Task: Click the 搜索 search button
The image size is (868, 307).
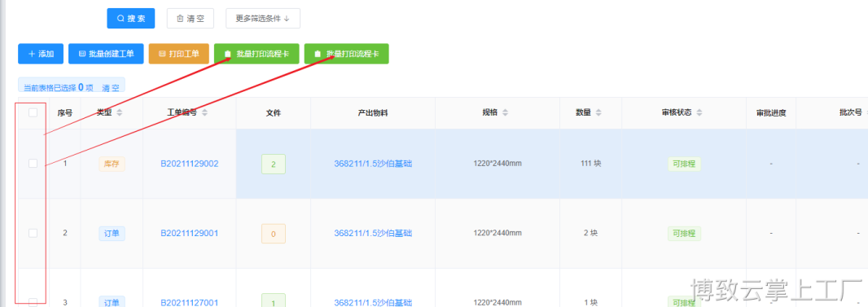Action: pos(130,18)
